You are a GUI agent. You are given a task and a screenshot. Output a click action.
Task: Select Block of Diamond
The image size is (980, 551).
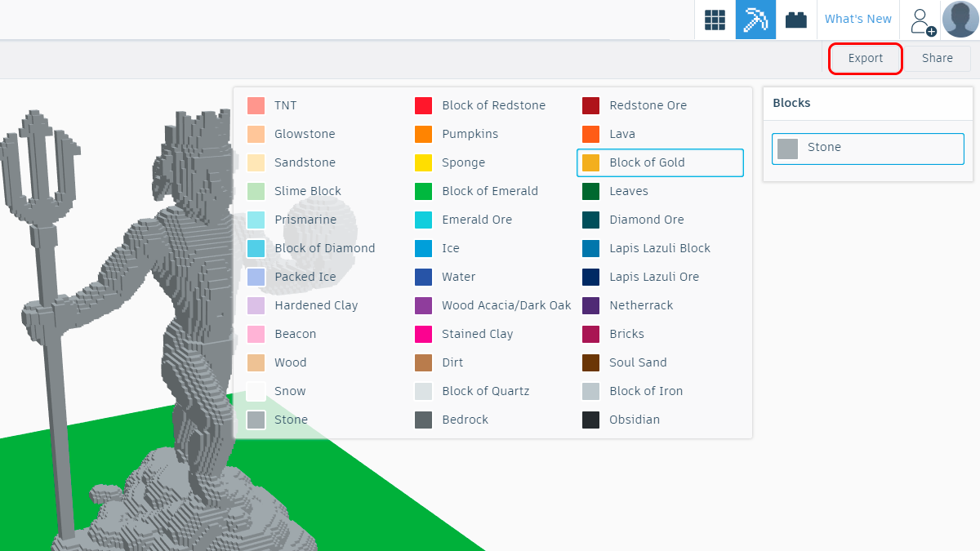(x=325, y=248)
